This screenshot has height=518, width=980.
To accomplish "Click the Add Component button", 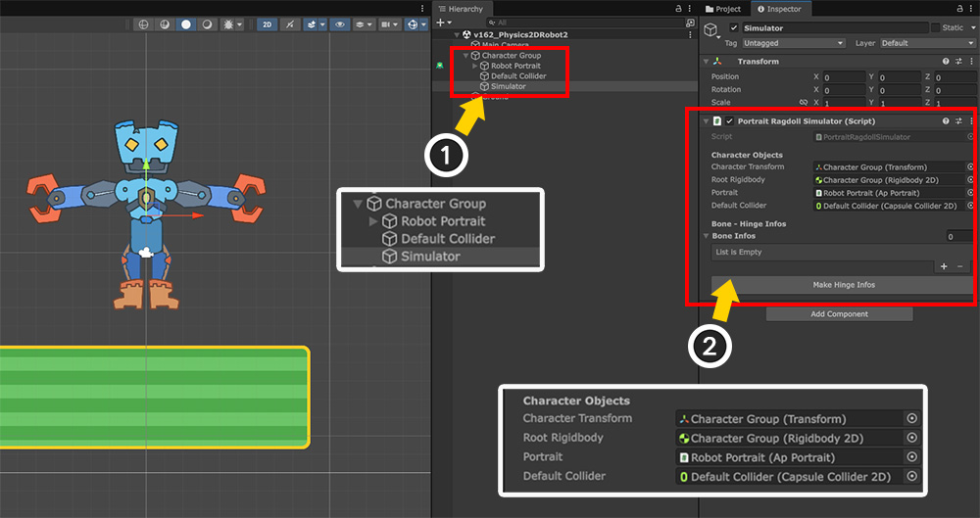I will coord(838,314).
